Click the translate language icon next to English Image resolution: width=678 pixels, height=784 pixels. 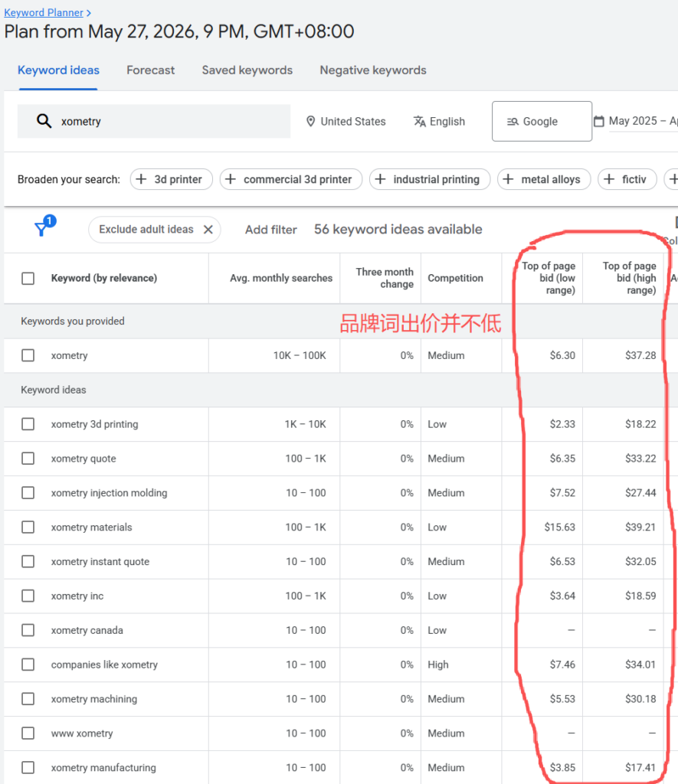[419, 122]
